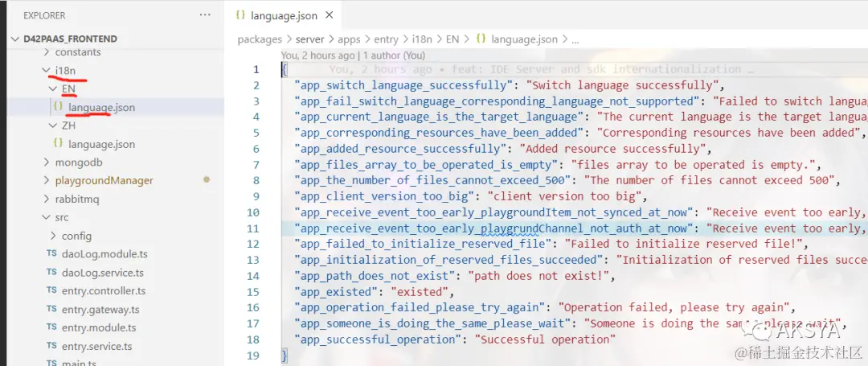This screenshot has width=868, height=366.
Task: Open entry.module.ts file
Action: click(x=100, y=328)
